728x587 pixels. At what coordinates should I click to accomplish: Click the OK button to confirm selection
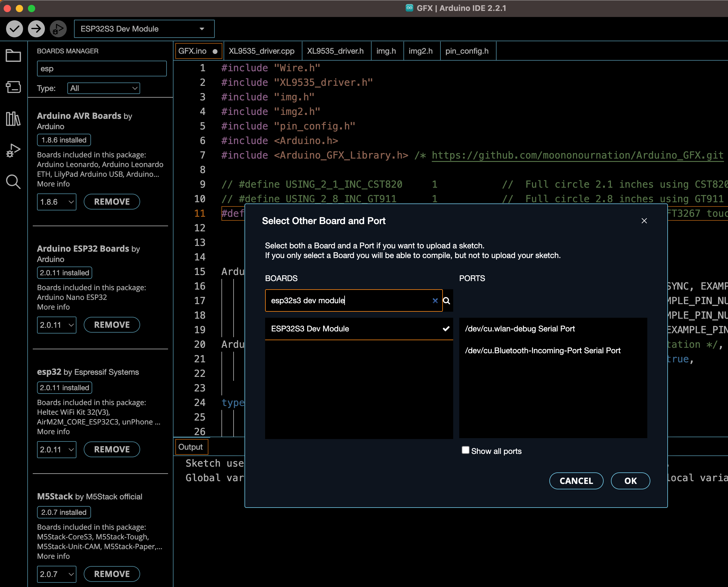click(x=629, y=481)
